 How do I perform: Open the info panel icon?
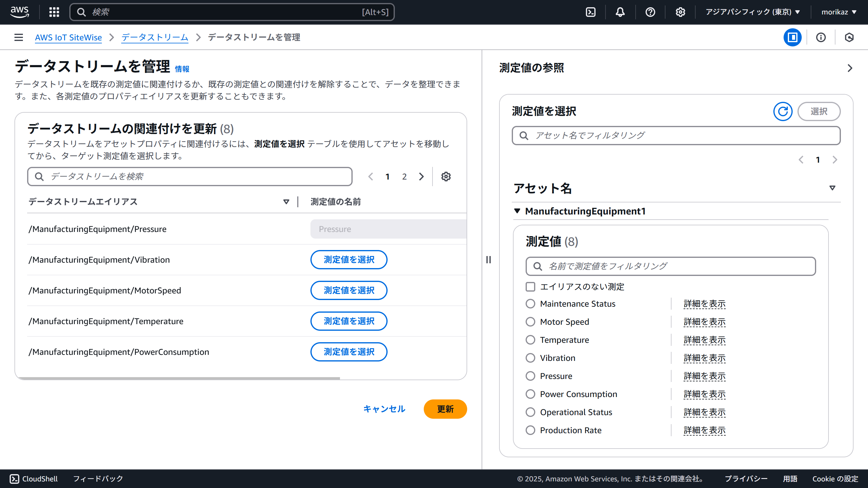click(821, 37)
